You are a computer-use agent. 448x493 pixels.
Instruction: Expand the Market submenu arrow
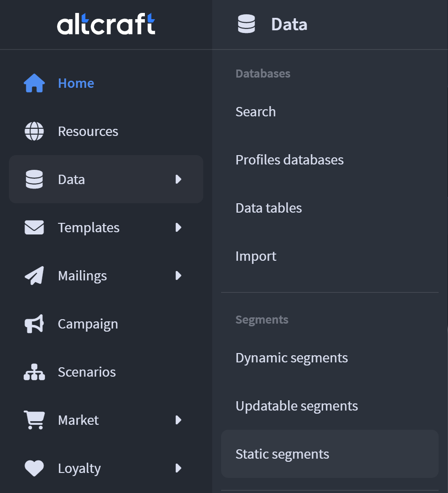(x=178, y=420)
